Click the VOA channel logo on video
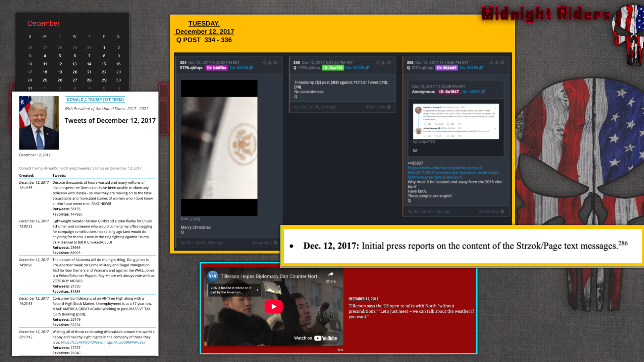644x362 pixels. click(x=213, y=276)
